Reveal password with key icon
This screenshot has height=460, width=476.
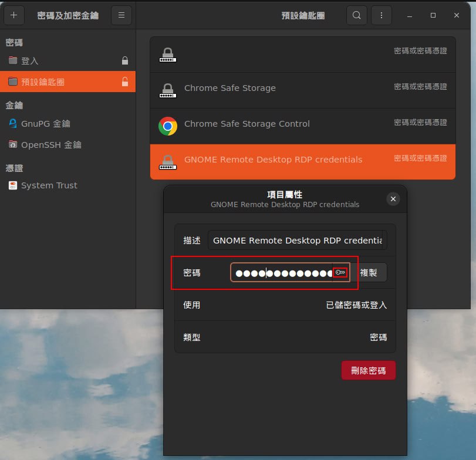[x=340, y=272]
